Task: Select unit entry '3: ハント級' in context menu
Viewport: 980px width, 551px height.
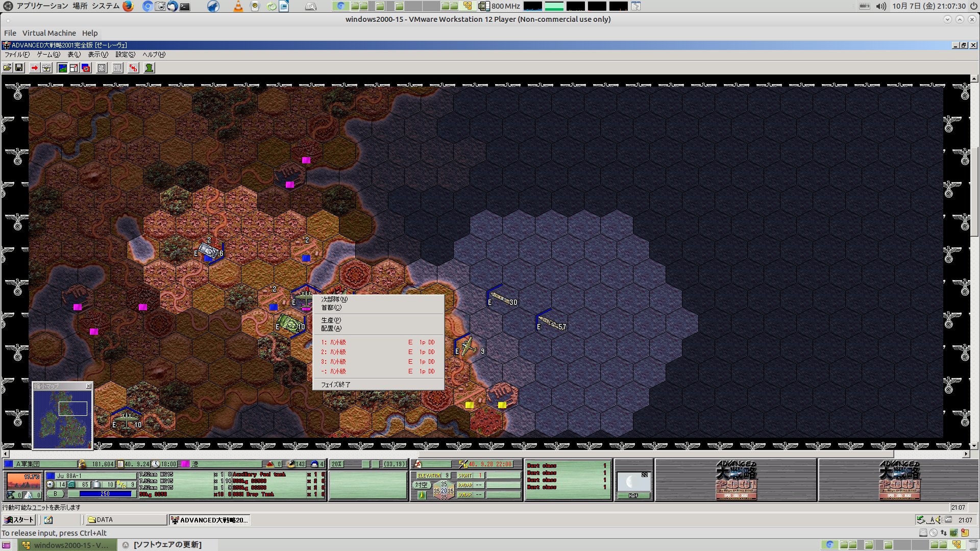Action: point(378,362)
